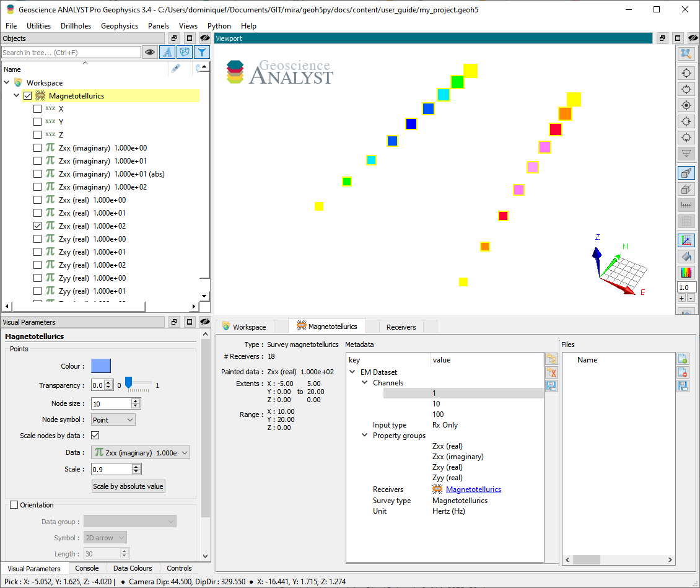The height and width of the screenshot is (588, 700).
Task: Click the top view target icon
Action: click(x=686, y=105)
